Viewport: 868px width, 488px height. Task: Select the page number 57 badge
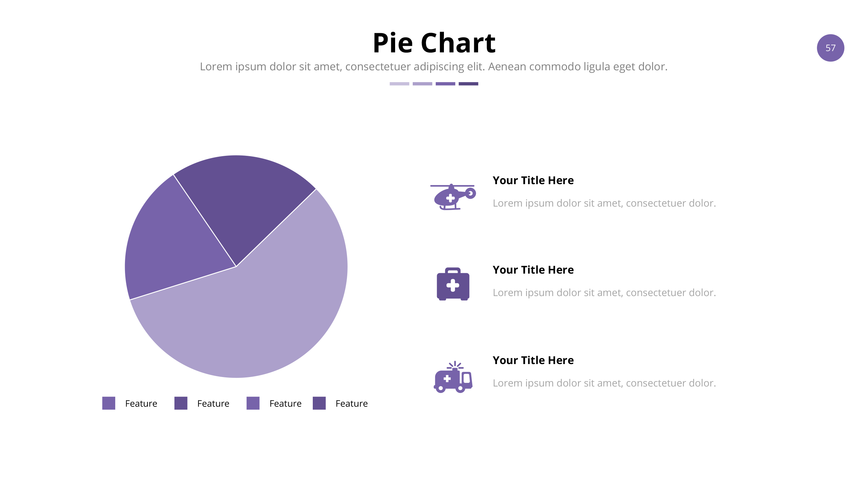click(830, 48)
